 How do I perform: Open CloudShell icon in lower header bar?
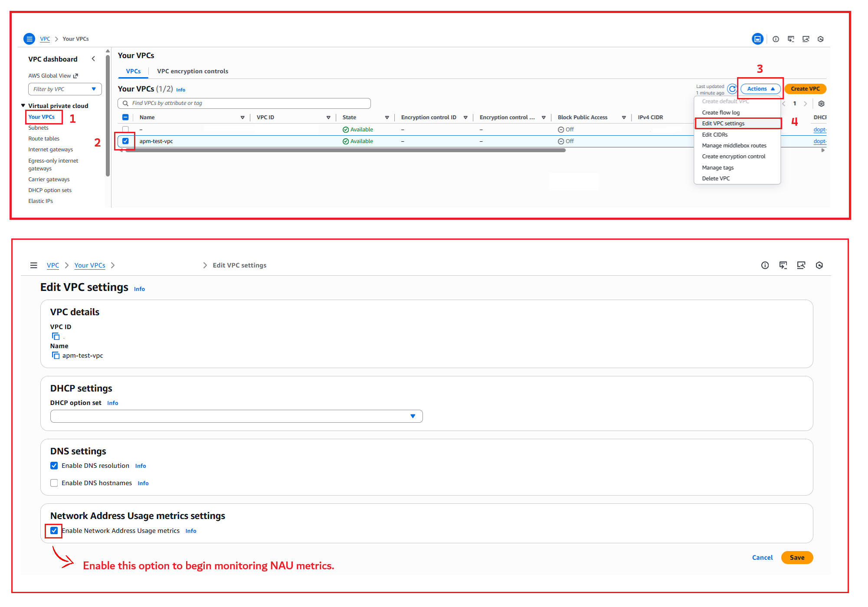[783, 265]
